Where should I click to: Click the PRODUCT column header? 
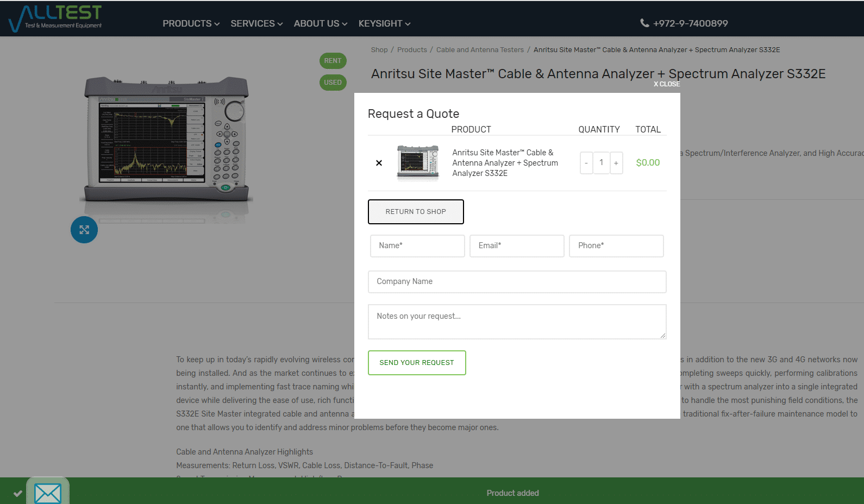[x=471, y=129]
